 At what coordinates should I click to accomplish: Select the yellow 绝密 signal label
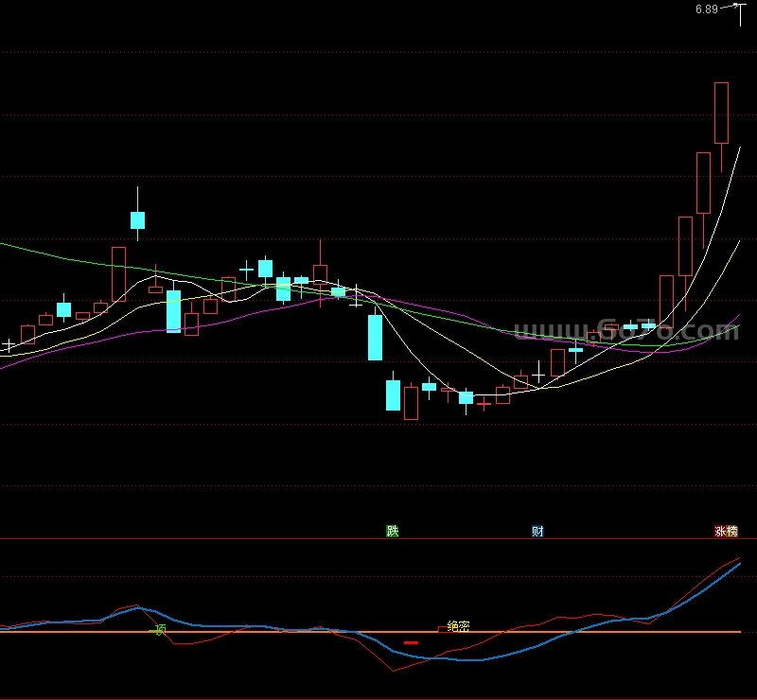click(x=458, y=626)
